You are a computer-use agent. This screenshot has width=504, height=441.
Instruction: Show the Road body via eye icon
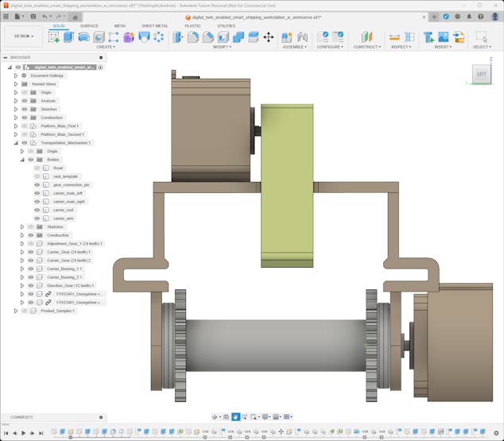[x=37, y=168]
